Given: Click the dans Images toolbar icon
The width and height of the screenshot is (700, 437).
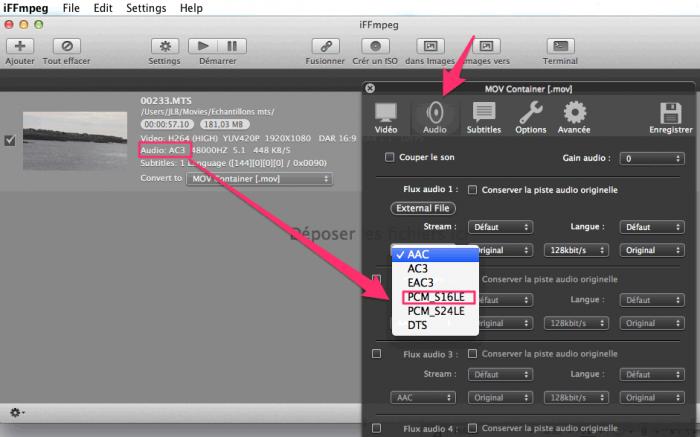Looking at the screenshot, I should point(430,46).
